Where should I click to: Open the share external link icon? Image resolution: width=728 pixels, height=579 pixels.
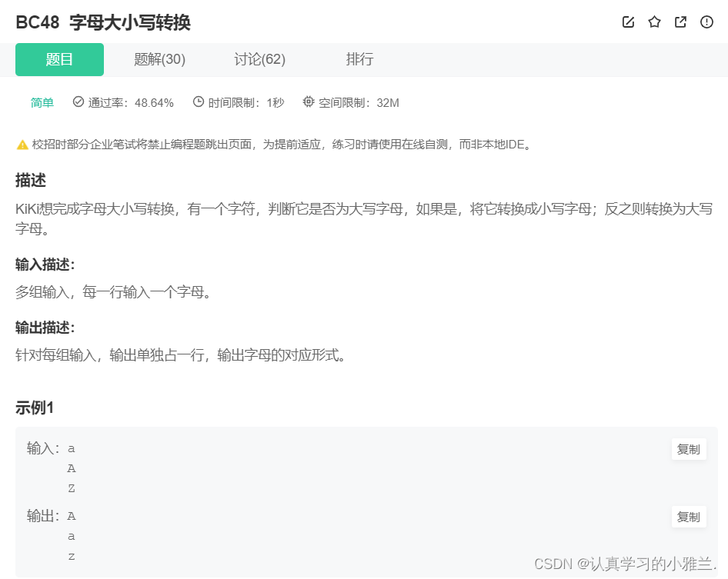[680, 22]
